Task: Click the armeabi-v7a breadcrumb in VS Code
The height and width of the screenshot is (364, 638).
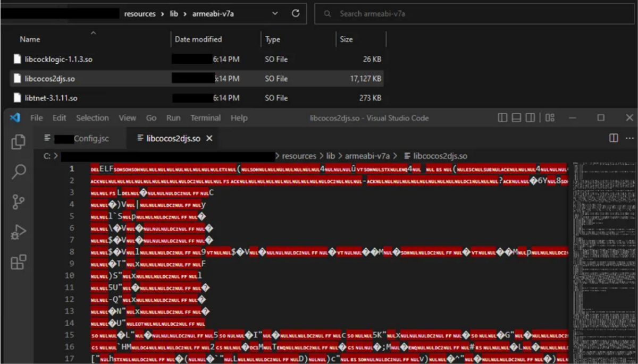Action: click(x=367, y=156)
